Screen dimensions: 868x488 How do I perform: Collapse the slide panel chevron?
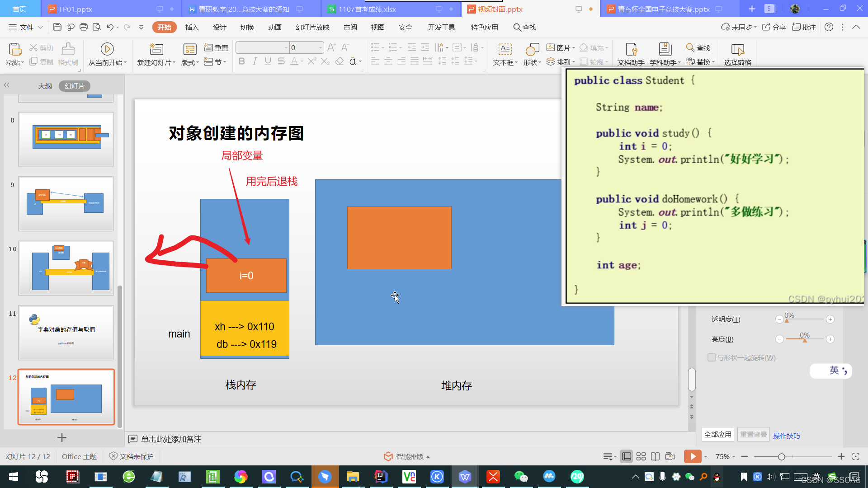(7, 85)
